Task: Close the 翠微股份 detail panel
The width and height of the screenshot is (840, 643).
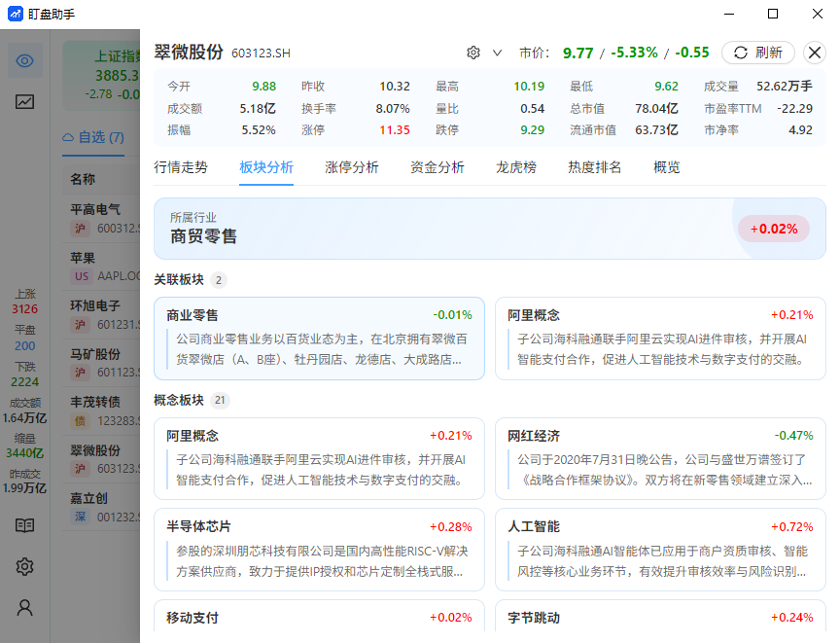Action: (x=815, y=53)
